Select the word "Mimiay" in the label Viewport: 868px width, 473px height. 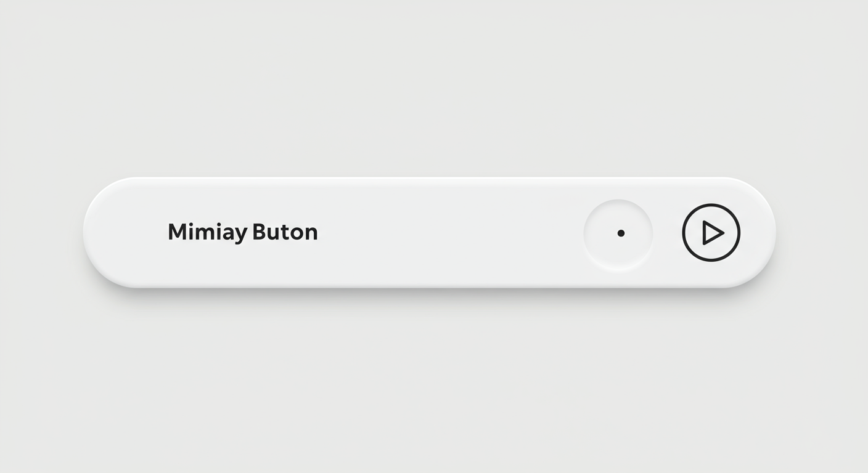[x=208, y=232]
